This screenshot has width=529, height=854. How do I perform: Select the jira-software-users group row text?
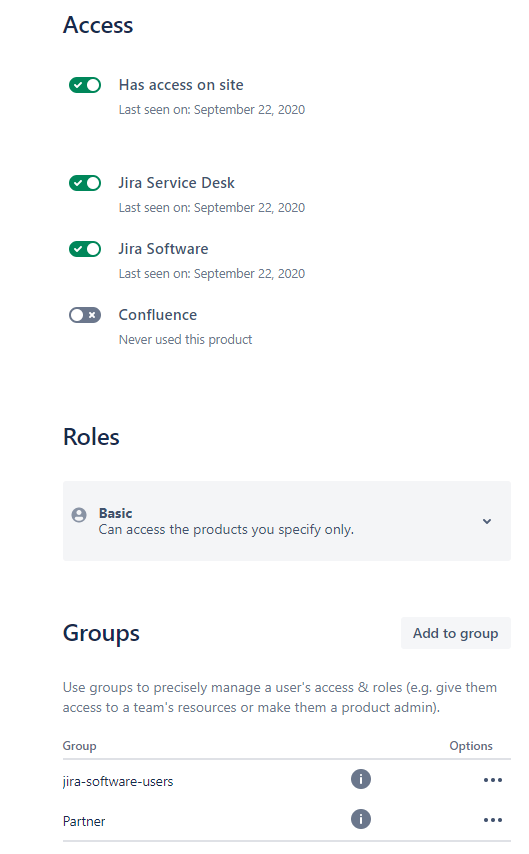[x=118, y=782]
